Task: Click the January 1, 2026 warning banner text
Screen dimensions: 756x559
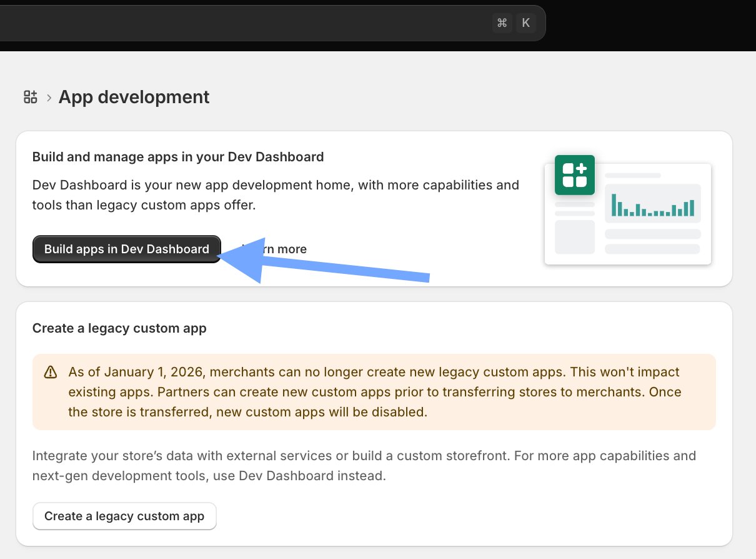Action: [x=374, y=392]
